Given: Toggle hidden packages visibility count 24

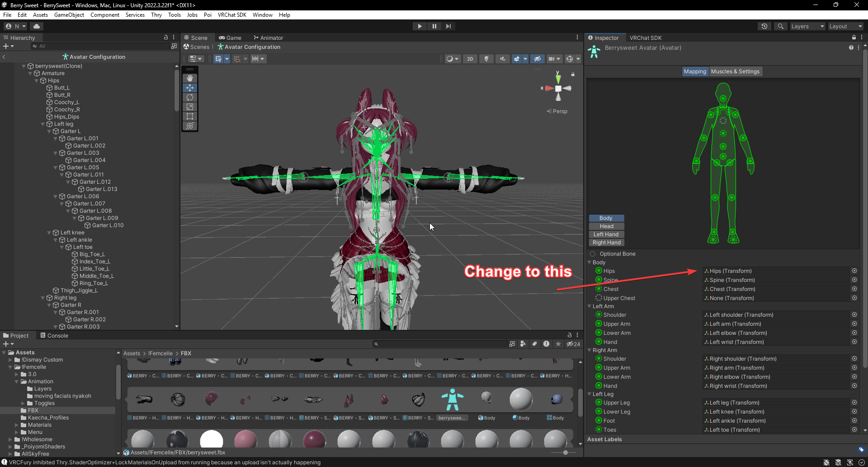Looking at the screenshot, I should pyautogui.click(x=573, y=344).
